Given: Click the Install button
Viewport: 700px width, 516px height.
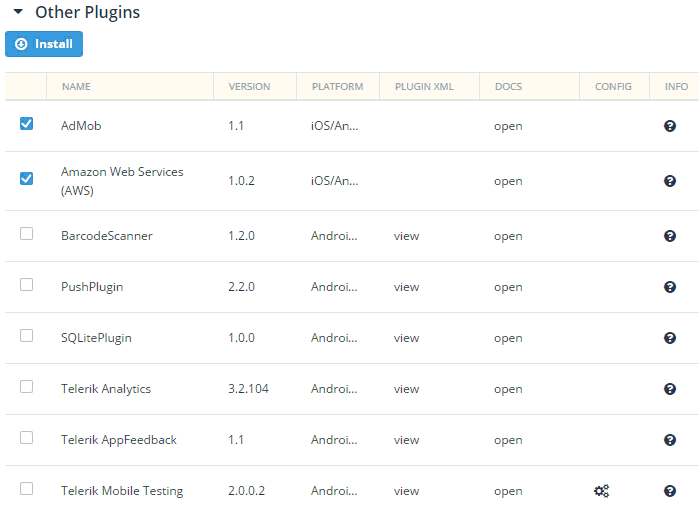Looking at the screenshot, I should coord(44,44).
